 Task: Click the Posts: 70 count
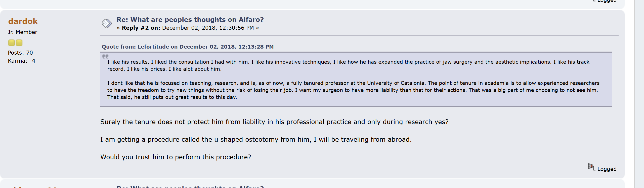coord(20,53)
